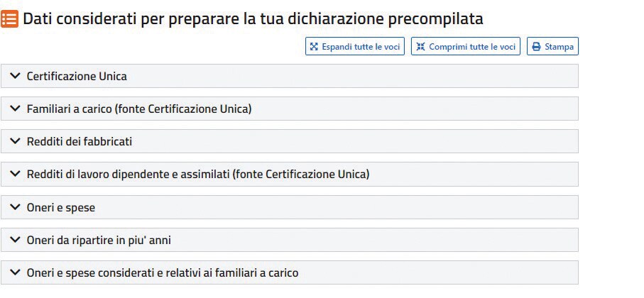Click the expand arrows icon in Espandi tutte
644x298 pixels.
[314, 46]
